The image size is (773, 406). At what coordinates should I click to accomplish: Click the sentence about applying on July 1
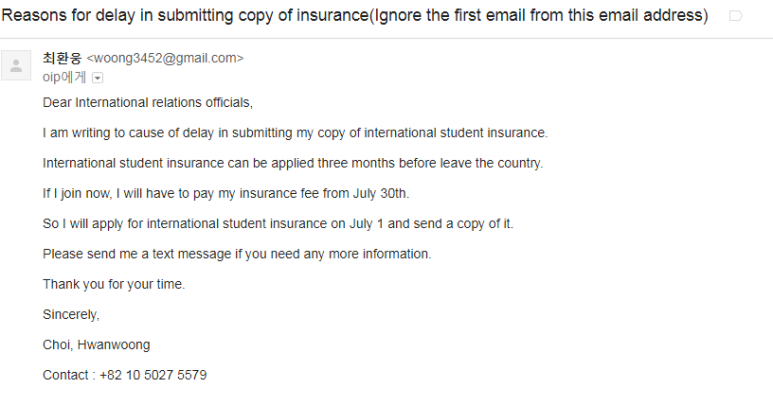click(278, 224)
